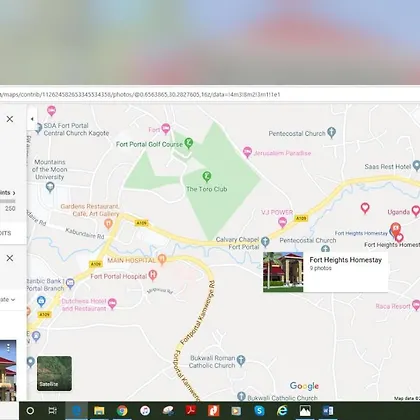Select the Dutchess Hotel and Restaurant marker

(x=112, y=303)
